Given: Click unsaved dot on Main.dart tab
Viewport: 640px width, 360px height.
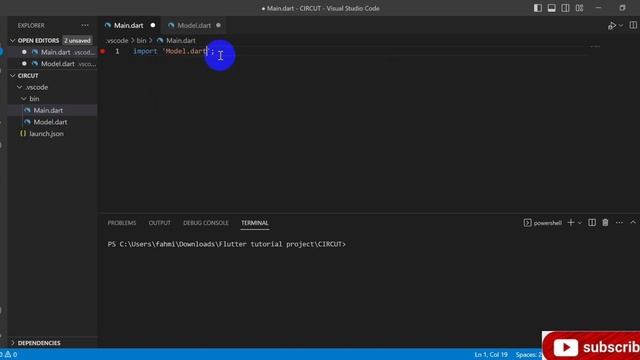Looking at the screenshot, I should pyautogui.click(x=153, y=25).
